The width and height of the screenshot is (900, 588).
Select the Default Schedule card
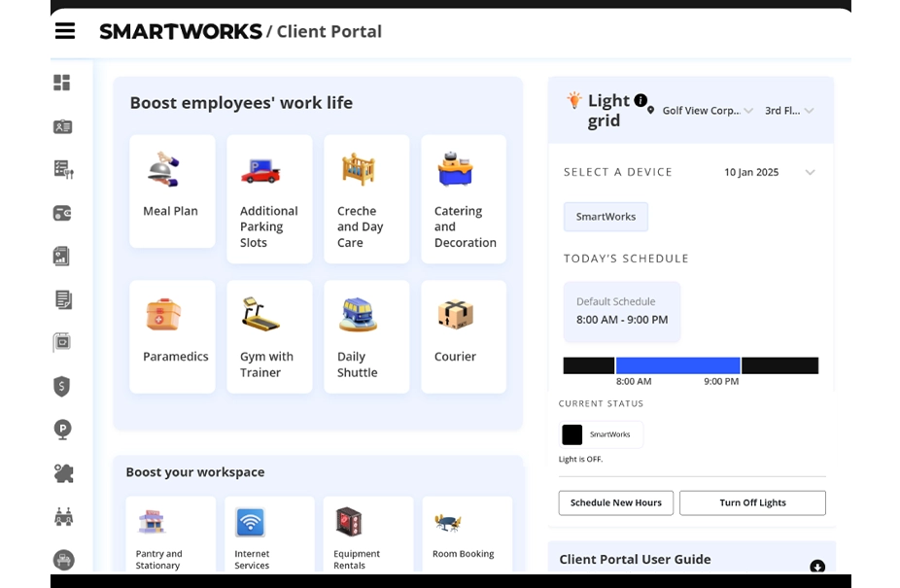point(622,311)
